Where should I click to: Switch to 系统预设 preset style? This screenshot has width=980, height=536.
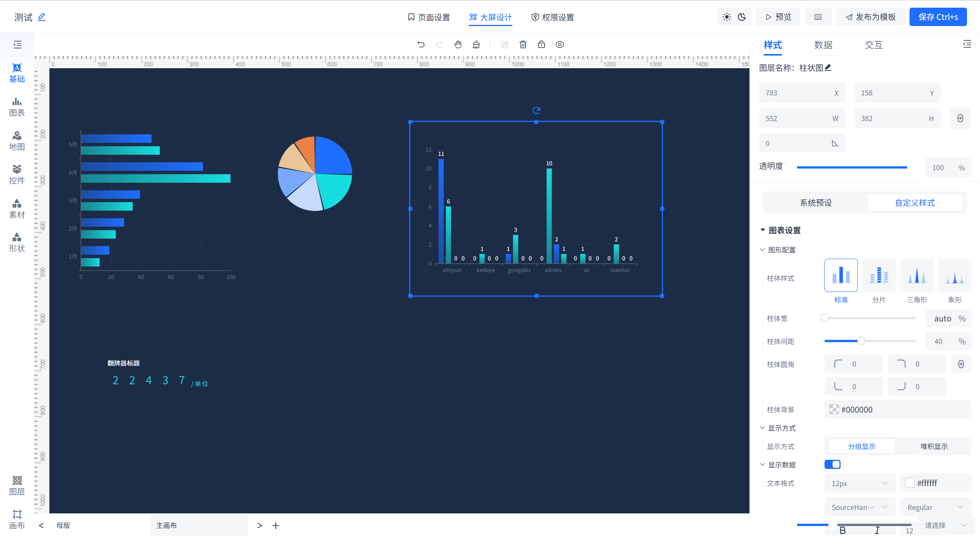[815, 202]
